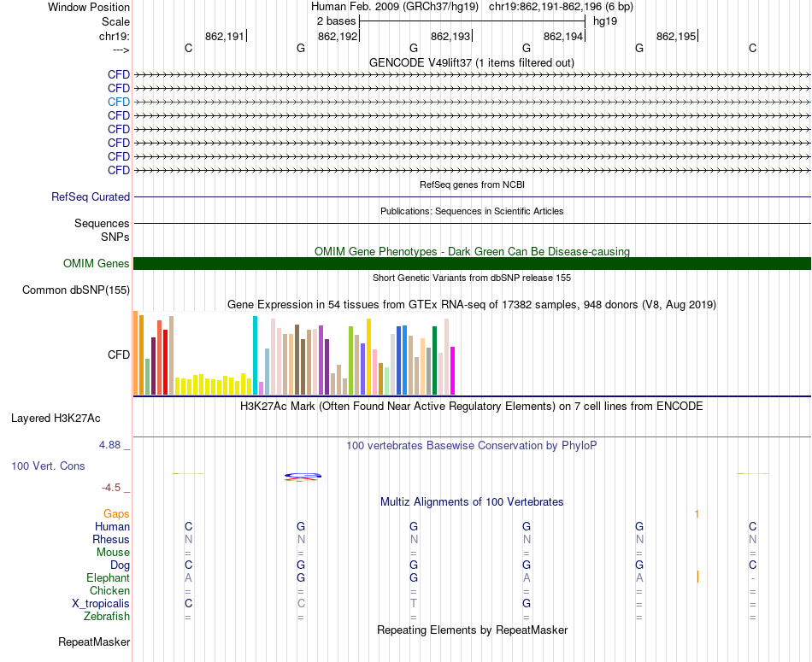Screen dimensions: 812x662
Task: Select the Mouse species label
Action: 114,553
